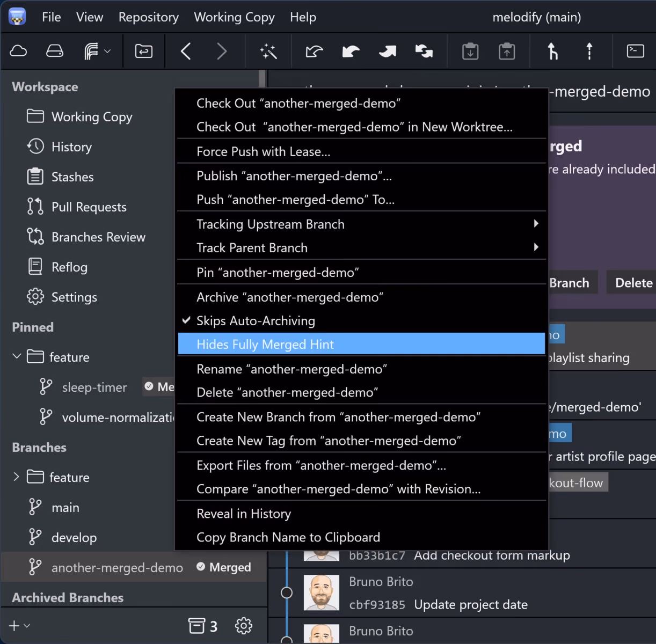Open the terminal toolbar icon
The width and height of the screenshot is (656, 644).
636,51
